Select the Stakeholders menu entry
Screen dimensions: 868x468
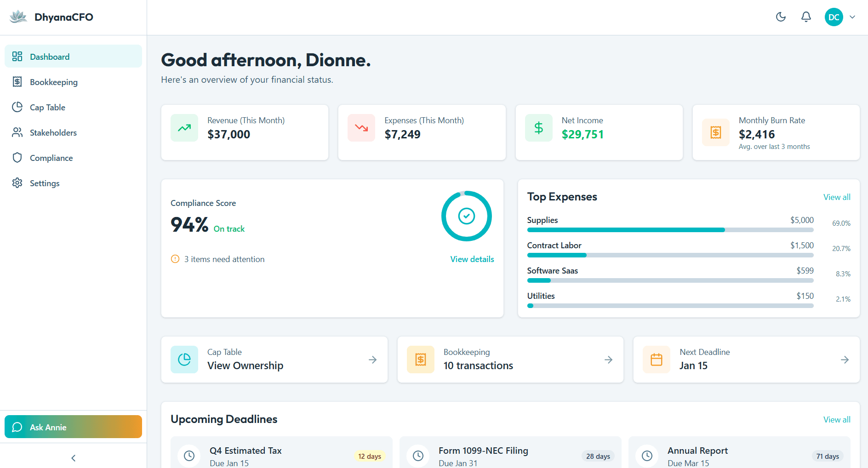point(53,132)
